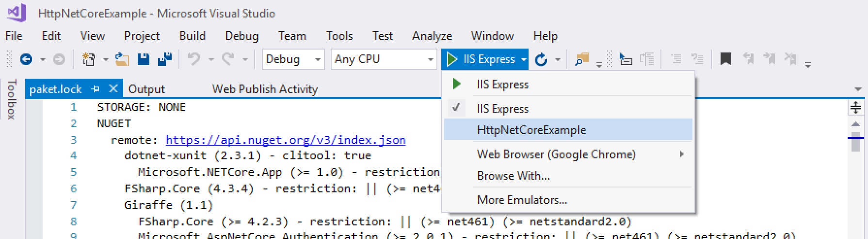Open the File menu
This screenshot has height=239, width=868.
(x=14, y=36)
